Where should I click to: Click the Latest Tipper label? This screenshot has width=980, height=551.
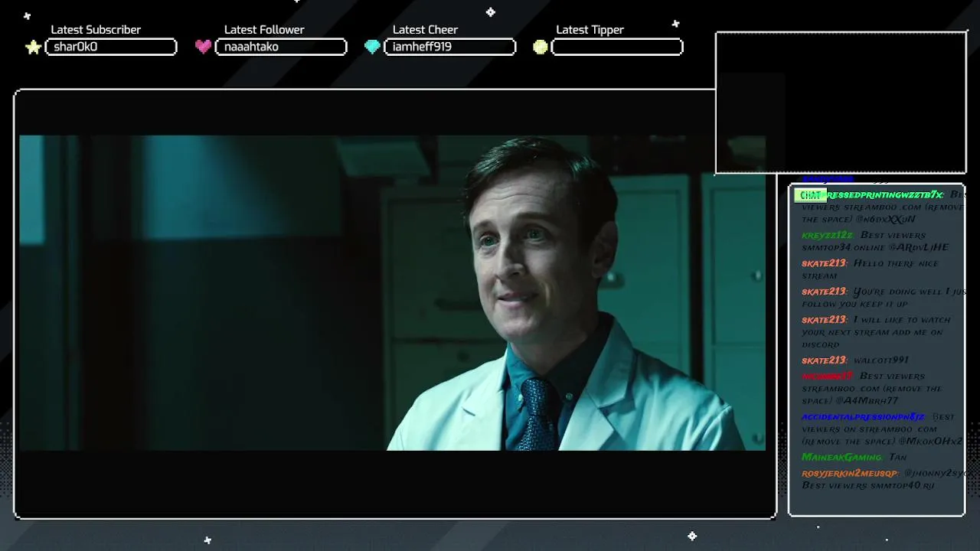coord(590,30)
